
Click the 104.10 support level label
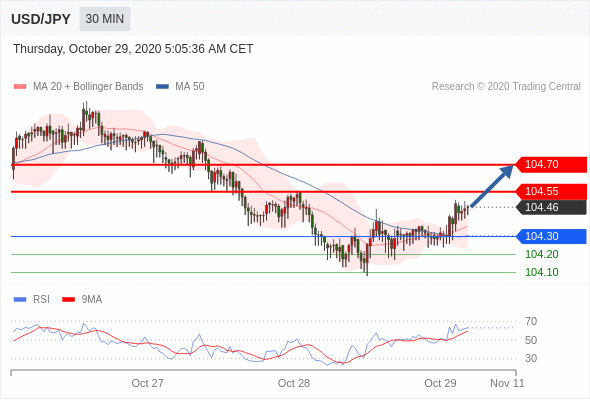542,272
